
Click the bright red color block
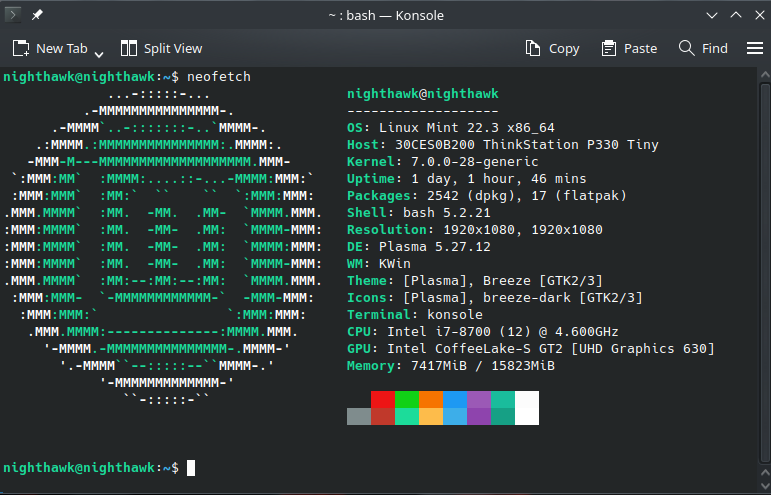tap(383, 399)
